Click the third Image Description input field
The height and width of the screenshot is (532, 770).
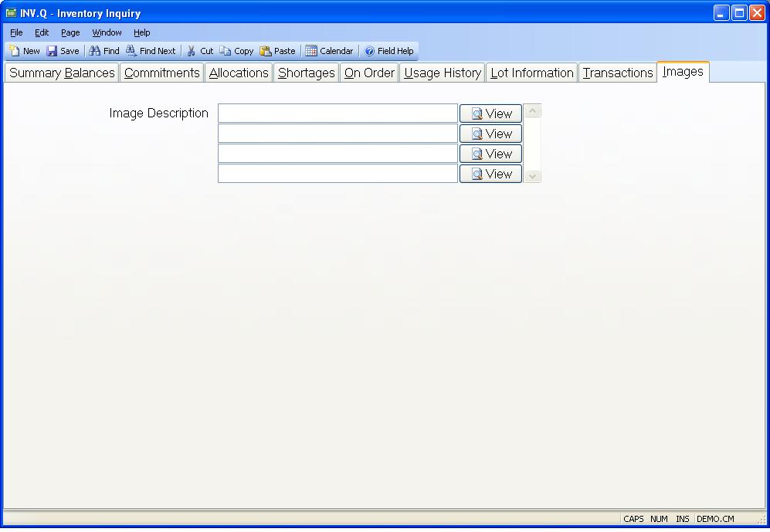[338, 154]
